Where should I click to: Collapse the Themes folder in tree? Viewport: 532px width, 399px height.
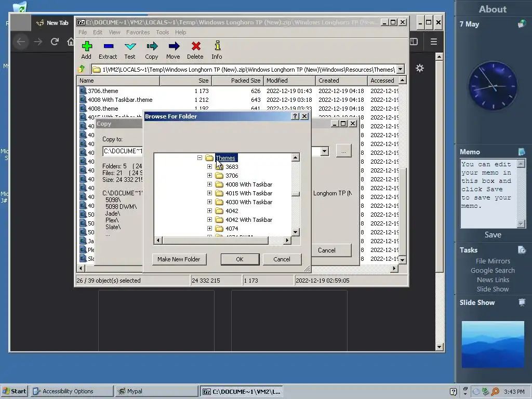point(200,158)
